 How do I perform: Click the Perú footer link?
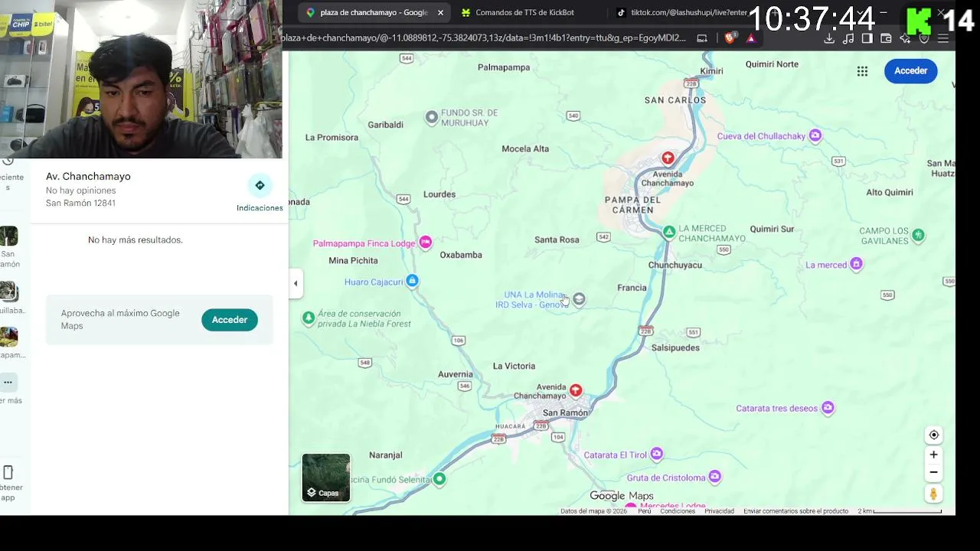[645, 511]
